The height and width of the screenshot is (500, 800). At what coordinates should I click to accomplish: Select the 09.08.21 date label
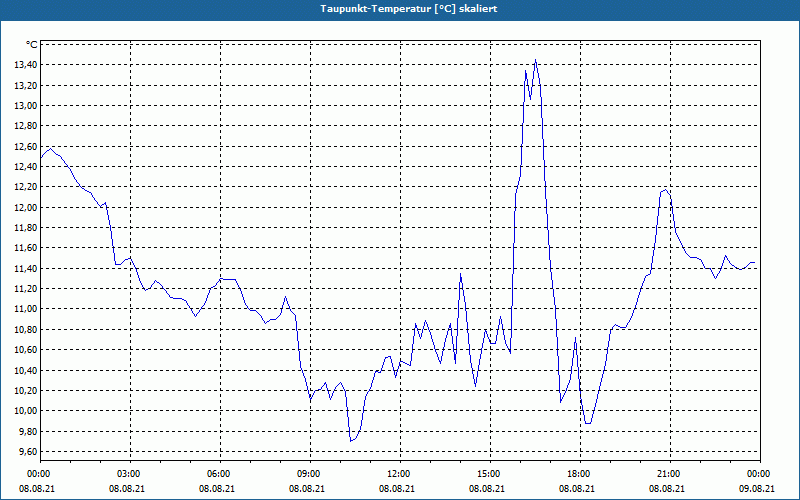757,488
